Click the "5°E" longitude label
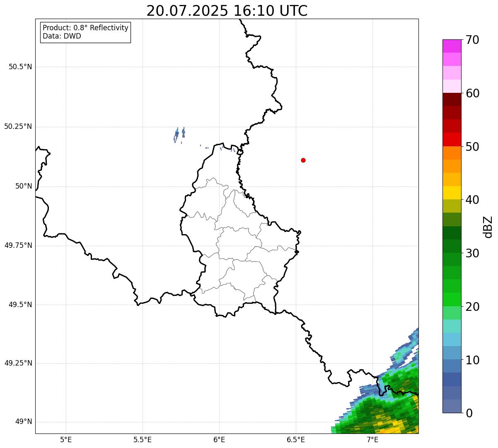The width and height of the screenshot is (498, 448). [66, 439]
